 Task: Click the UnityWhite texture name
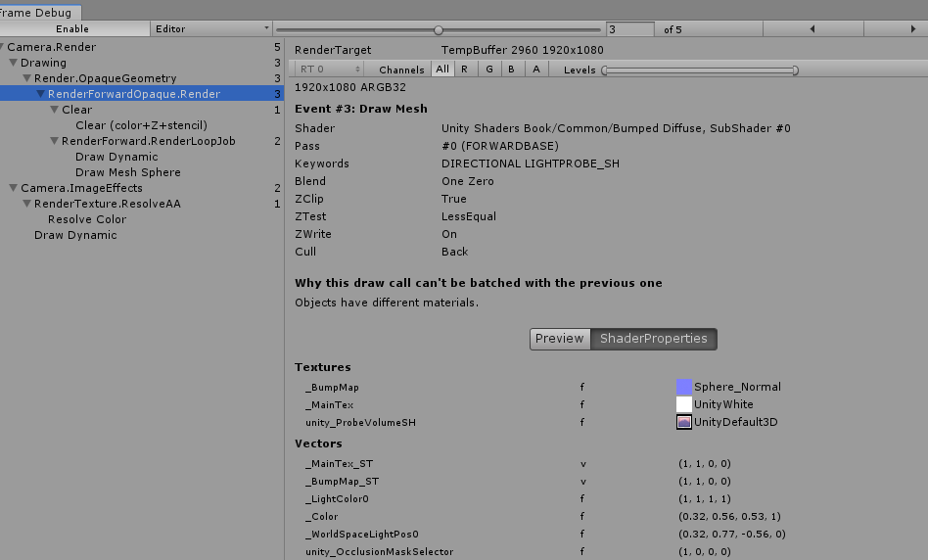pyautogui.click(x=723, y=404)
